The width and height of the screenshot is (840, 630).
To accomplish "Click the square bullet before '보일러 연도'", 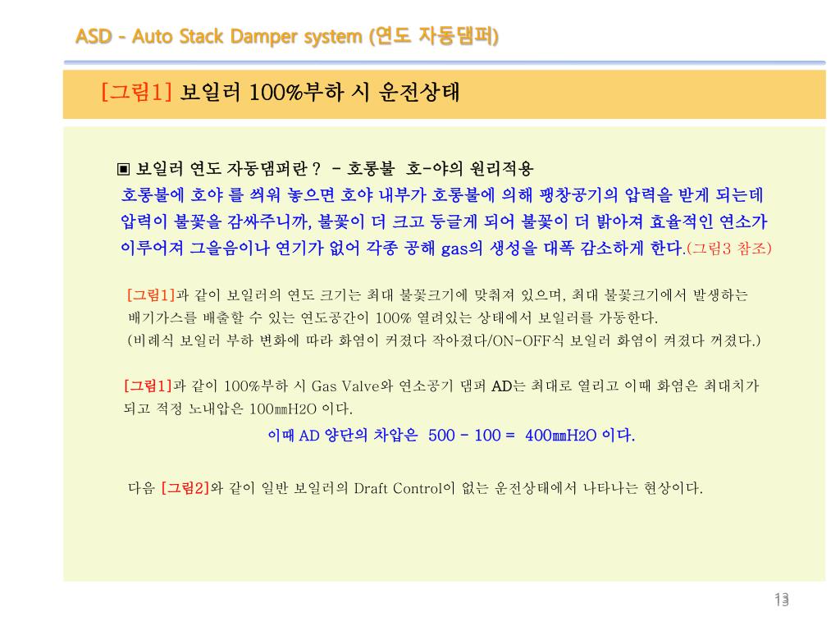I will 123,169.
